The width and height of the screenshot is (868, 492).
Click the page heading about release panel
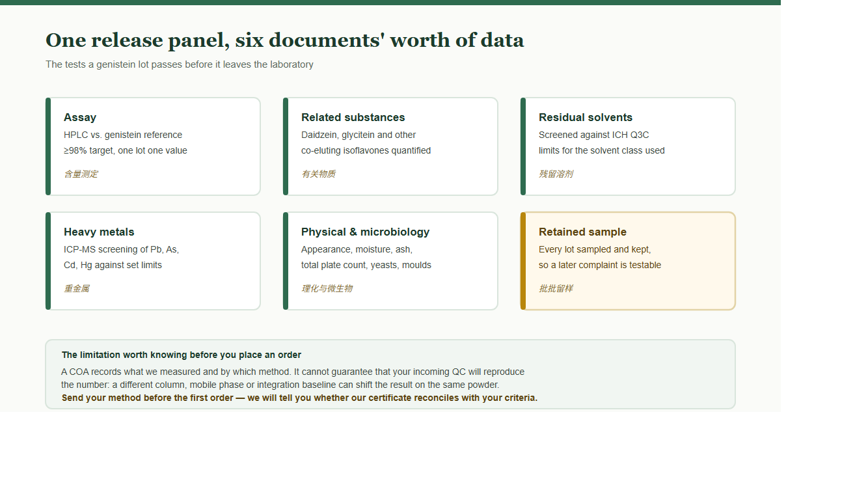click(284, 40)
